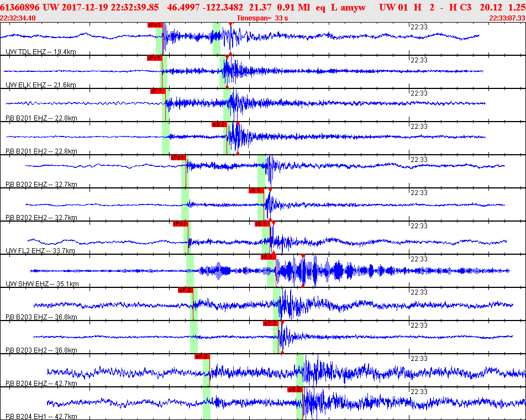Click the UW TDL EHZ -- 19.4km label
526x420 pixels.
pos(41,51)
